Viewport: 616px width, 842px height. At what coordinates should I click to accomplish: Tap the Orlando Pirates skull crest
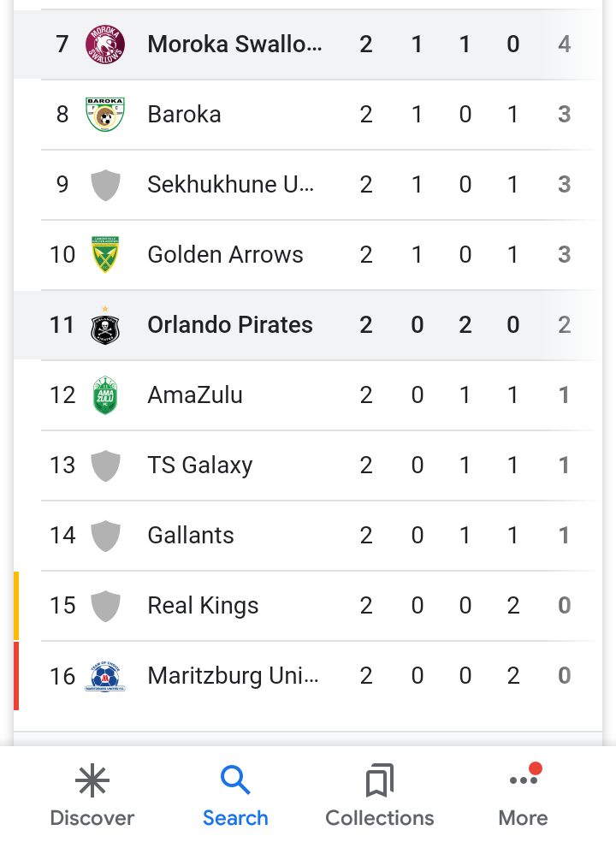(105, 325)
